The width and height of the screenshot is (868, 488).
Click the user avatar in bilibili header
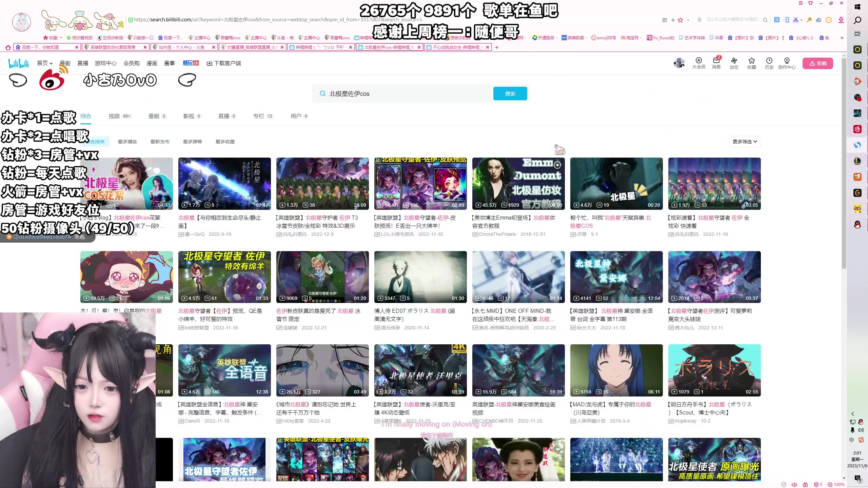679,63
